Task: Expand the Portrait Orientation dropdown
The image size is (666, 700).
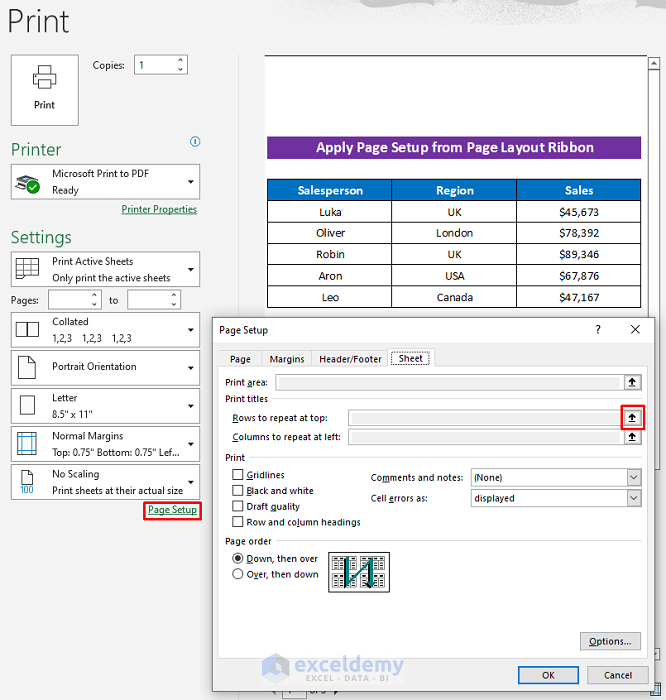Action: 191,368
